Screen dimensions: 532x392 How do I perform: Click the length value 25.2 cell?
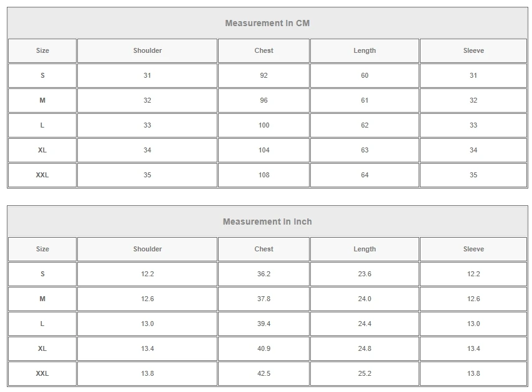pyautogui.click(x=364, y=373)
